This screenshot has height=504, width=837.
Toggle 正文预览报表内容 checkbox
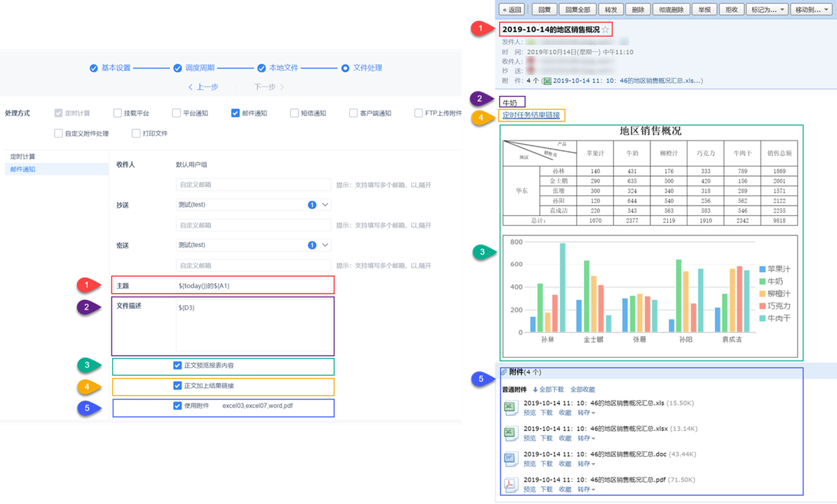pos(177,366)
